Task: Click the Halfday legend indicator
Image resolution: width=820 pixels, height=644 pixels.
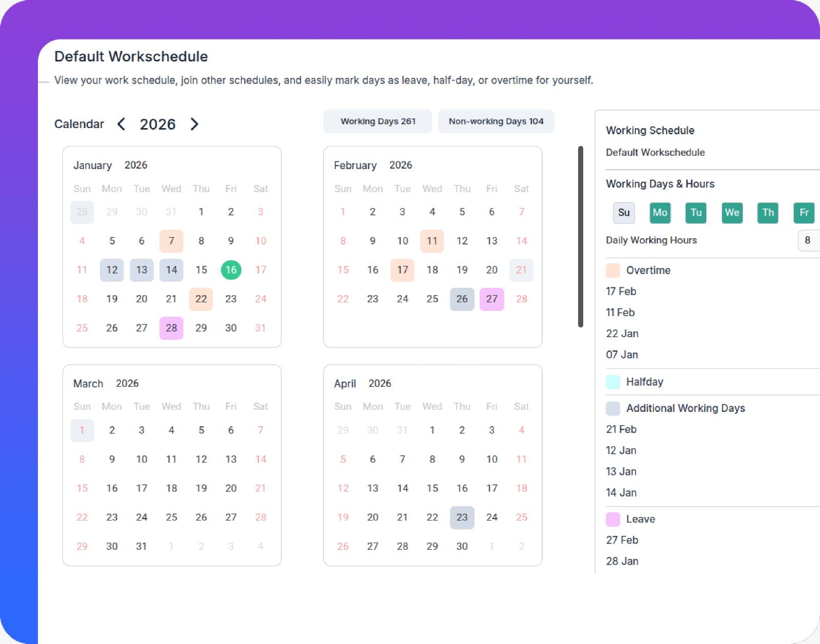Action: [x=613, y=381]
